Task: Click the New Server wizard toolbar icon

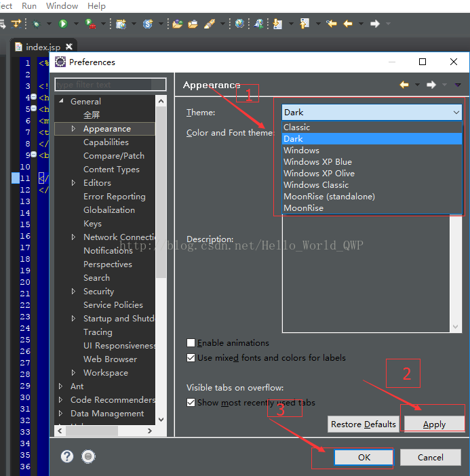Action: [x=121, y=24]
